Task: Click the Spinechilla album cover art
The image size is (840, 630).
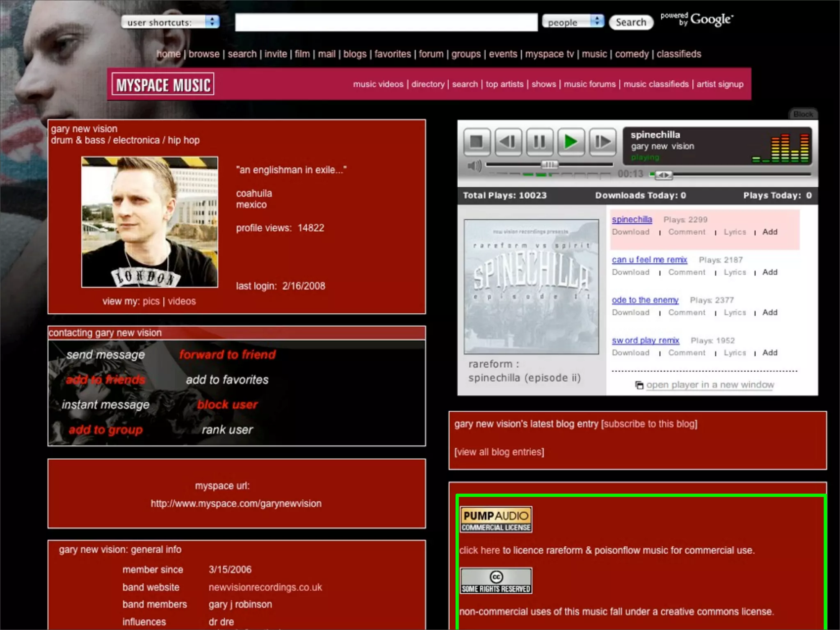Action: pyautogui.click(x=531, y=286)
